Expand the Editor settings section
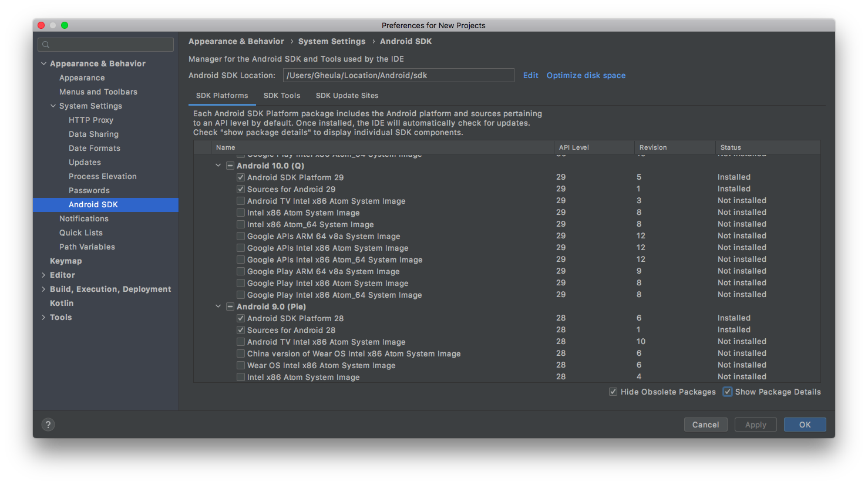 point(43,275)
